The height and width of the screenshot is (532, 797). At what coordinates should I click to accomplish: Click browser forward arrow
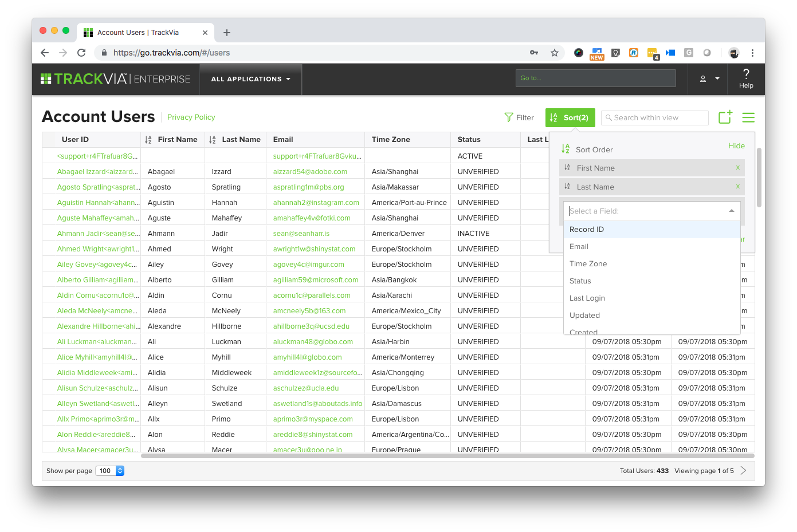pyautogui.click(x=63, y=53)
